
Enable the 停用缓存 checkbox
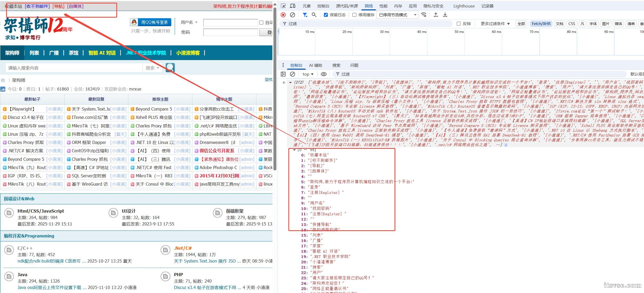pyautogui.click(x=355, y=15)
